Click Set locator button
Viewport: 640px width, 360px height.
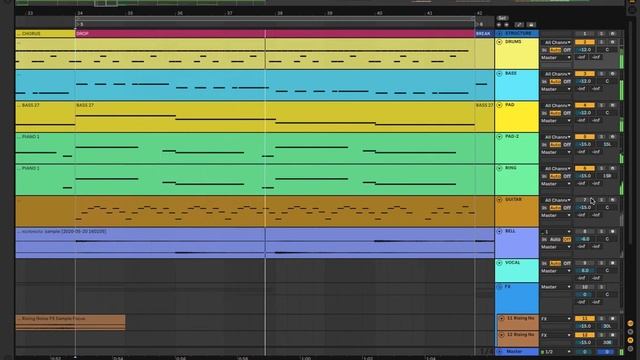coord(502,18)
